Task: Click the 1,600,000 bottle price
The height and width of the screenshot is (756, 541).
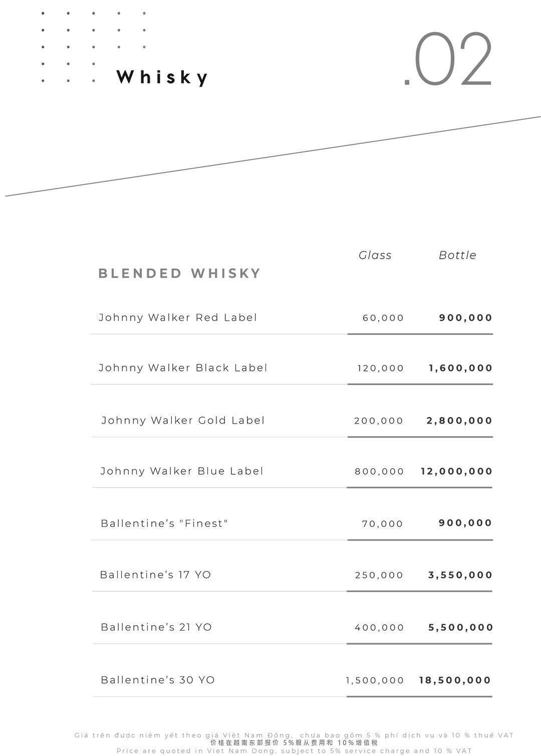Action: pos(461,368)
